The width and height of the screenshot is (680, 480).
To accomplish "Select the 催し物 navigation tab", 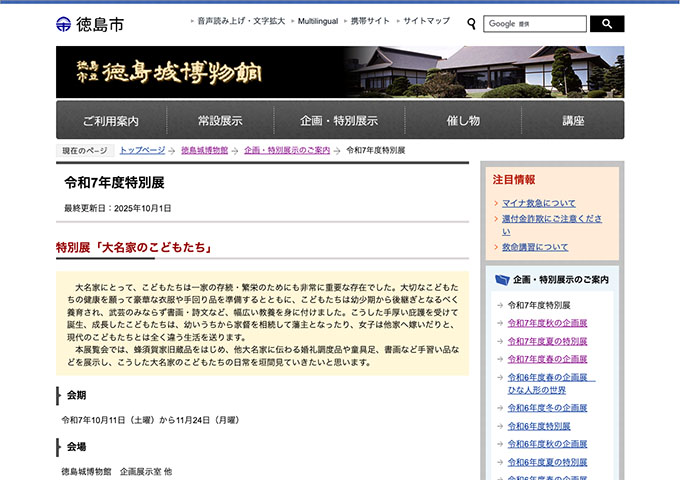I will coord(463,121).
